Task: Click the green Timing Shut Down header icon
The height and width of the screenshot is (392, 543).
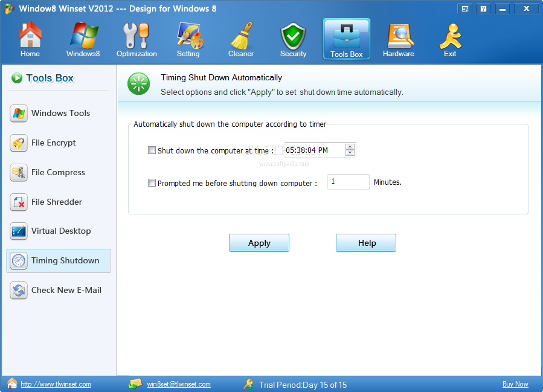Action: (x=138, y=83)
